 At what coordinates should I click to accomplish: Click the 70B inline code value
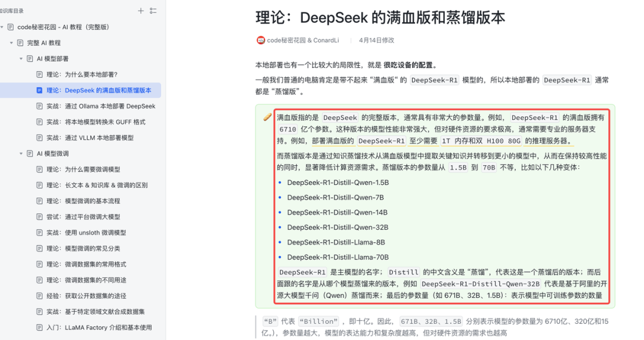point(489,168)
